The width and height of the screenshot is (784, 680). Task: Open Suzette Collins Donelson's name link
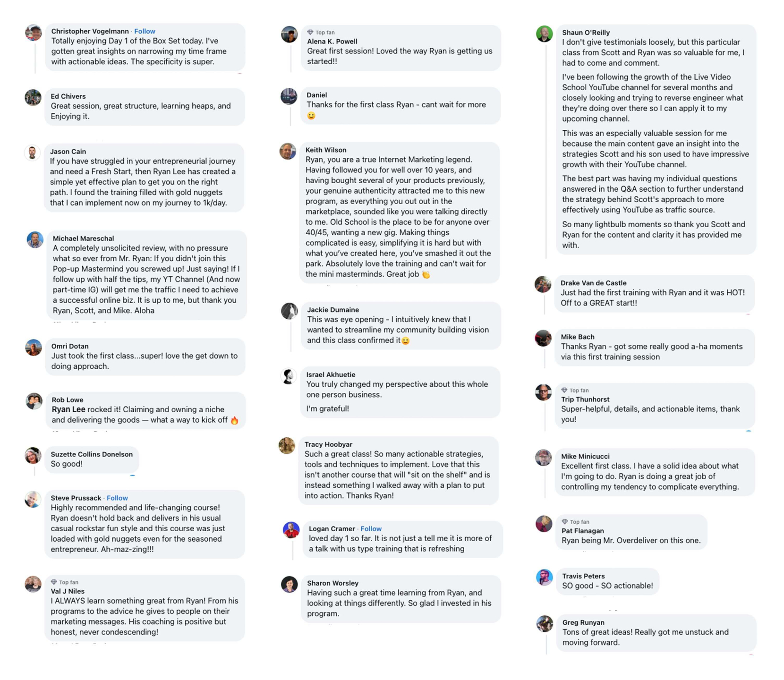(92, 454)
